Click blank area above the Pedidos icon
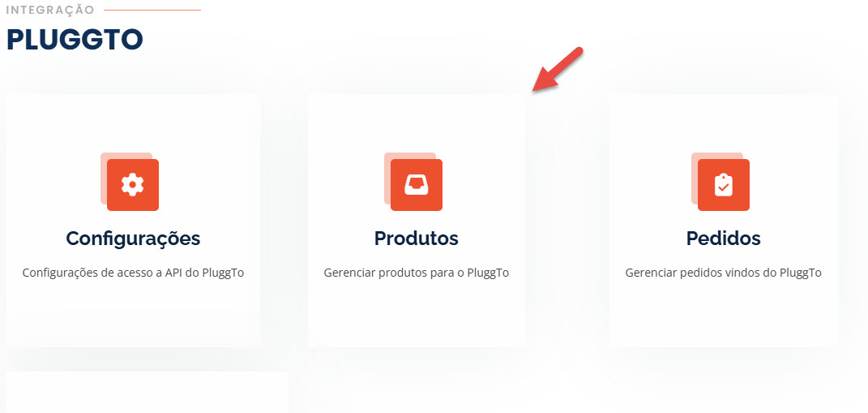The width and height of the screenshot is (868, 413). [723, 122]
